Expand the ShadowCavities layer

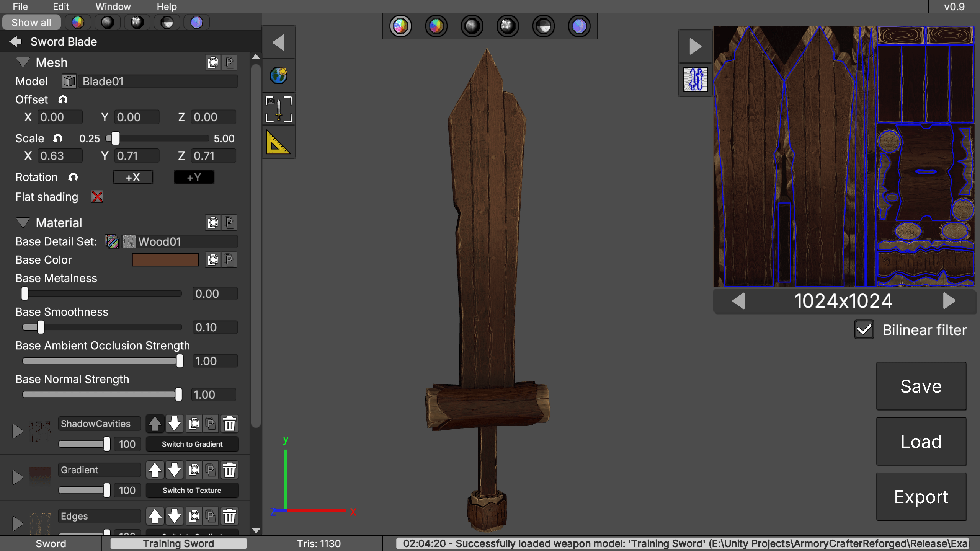(x=17, y=431)
